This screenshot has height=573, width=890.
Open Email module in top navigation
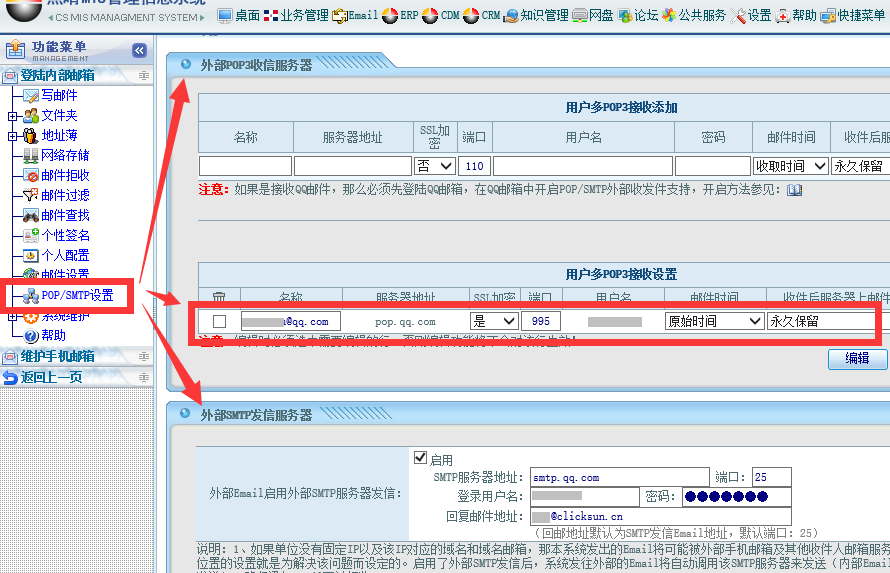(355, 15)
